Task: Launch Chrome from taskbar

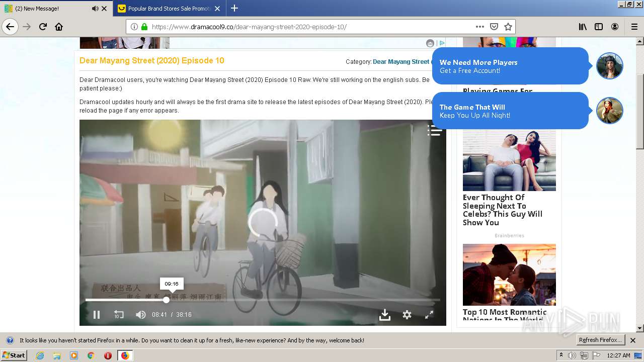Action: click(91, 355)
